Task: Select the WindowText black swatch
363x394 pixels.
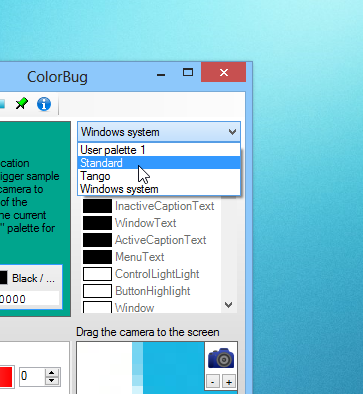Action: 97,223
